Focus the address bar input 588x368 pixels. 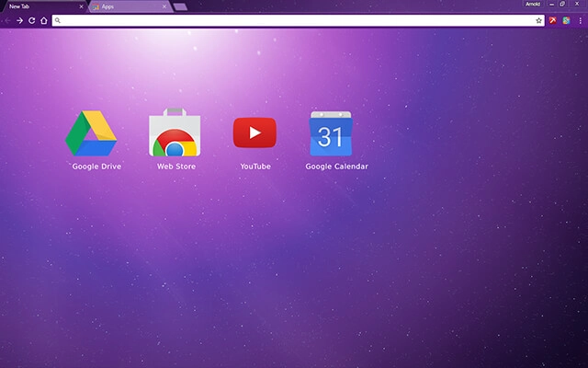point(298,20)
